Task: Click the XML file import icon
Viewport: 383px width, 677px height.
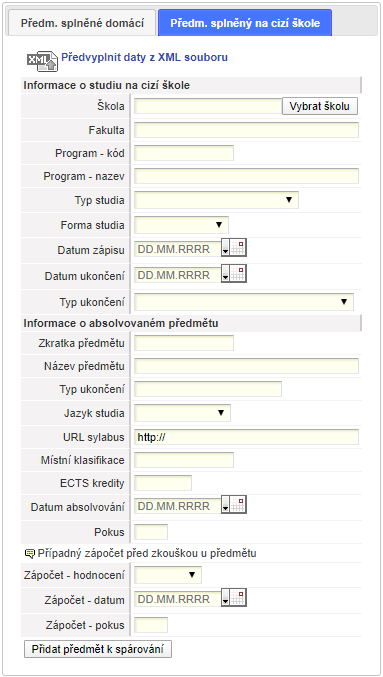Action: click(x=42, y=61)
